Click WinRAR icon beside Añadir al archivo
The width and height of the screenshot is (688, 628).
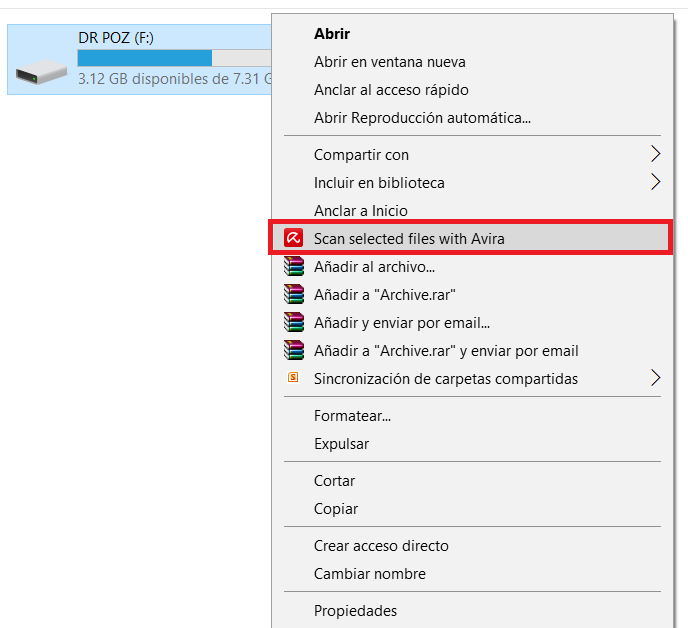[x=294, y=266]
